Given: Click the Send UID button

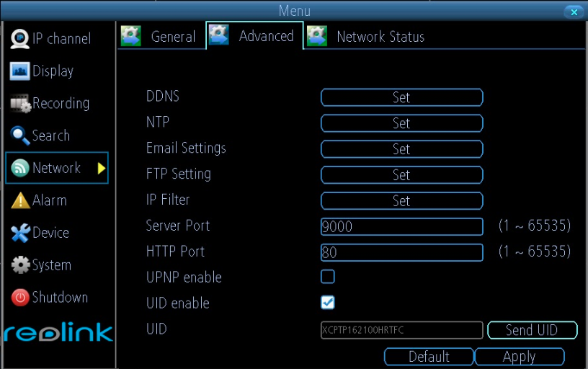Looking at the screenshot, I should click(x=532, y=330).
